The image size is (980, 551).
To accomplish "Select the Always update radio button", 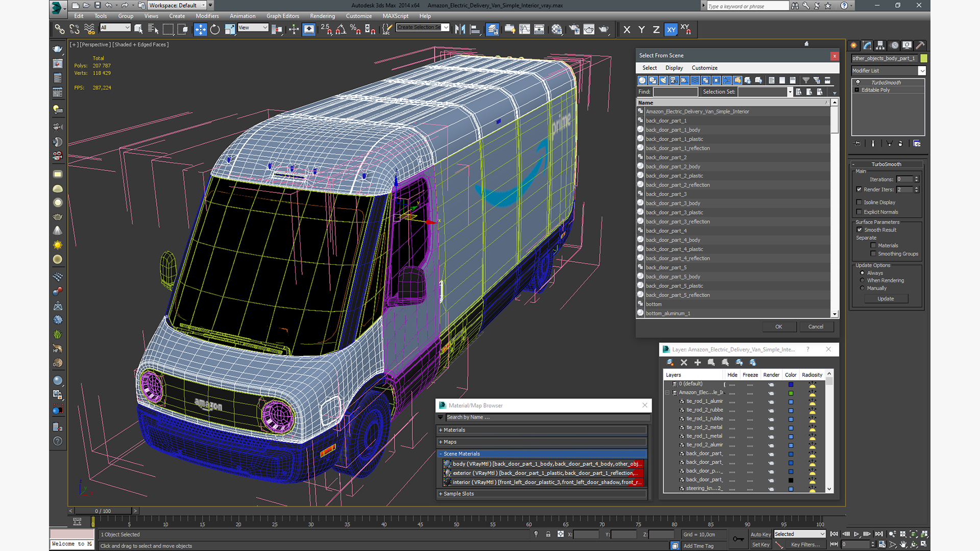I will pos(863,273).
